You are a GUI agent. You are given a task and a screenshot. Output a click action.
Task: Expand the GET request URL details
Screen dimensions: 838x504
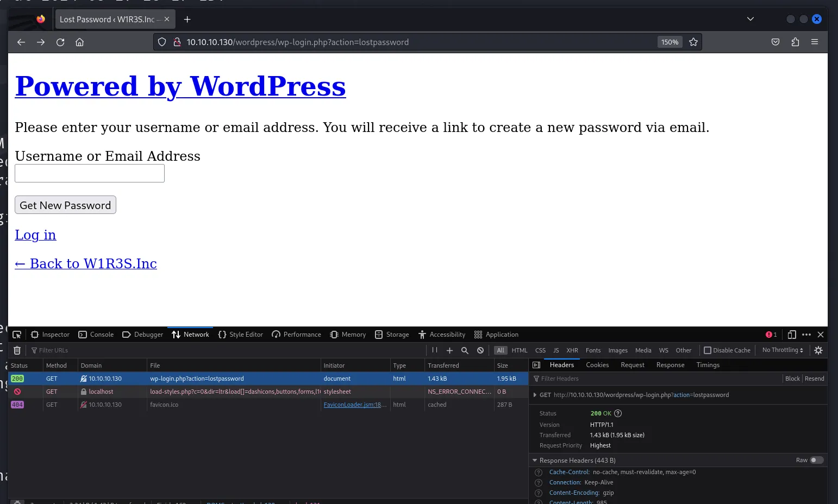click(535, 395)
